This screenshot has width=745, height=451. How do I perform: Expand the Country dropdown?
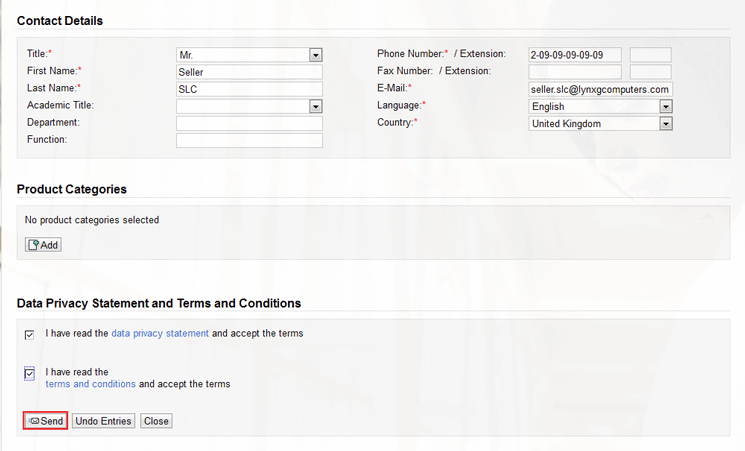tap(665, 123)
